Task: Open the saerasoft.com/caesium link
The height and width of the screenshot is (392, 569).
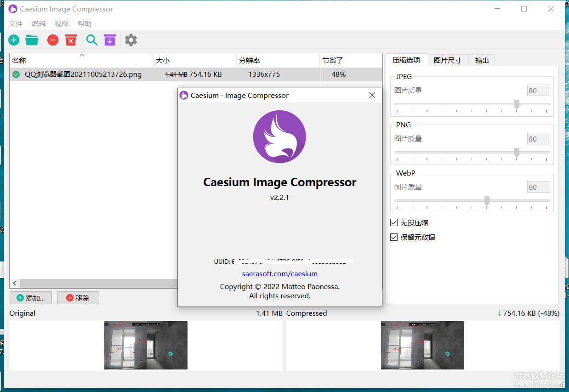Action: coord(279,274)
